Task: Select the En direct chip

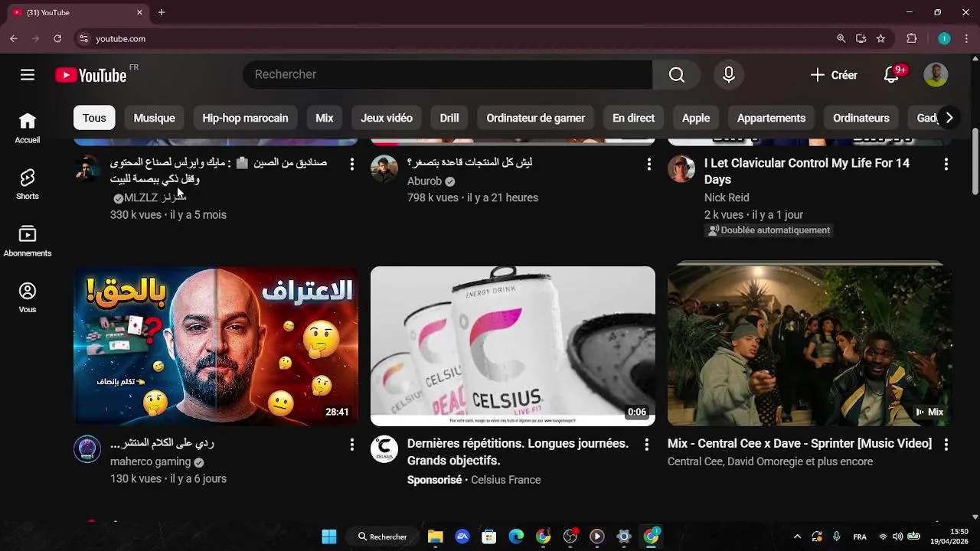Action: coord(633,118)
